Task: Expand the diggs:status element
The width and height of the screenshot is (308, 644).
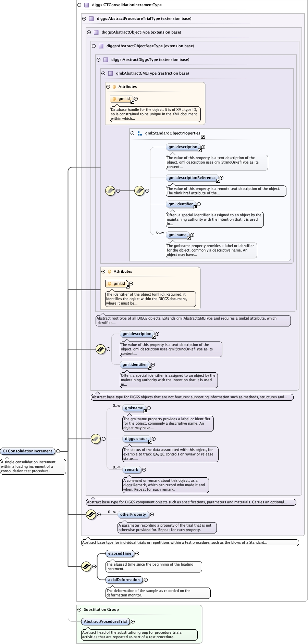Action: tap(153, 439)
